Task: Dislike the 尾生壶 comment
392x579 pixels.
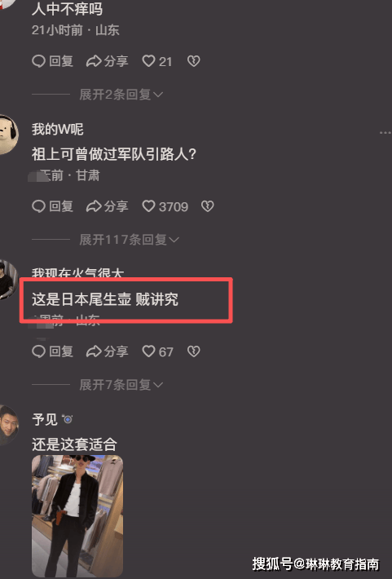Action: [193, 351]
